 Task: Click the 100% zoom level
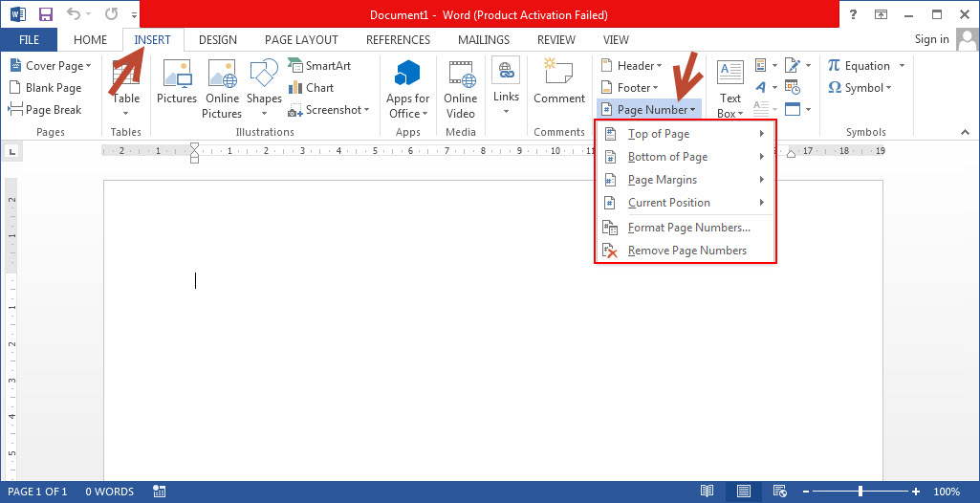coord(947,492)
